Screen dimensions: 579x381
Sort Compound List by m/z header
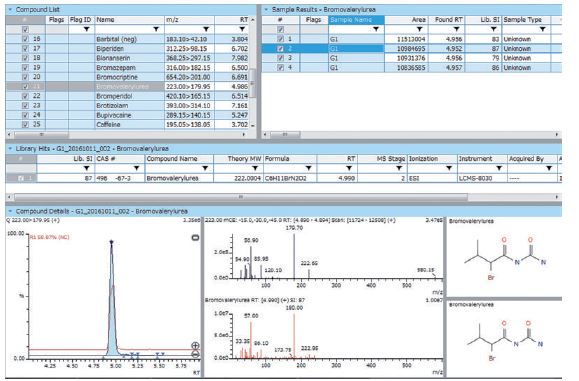tap(189, 20)
